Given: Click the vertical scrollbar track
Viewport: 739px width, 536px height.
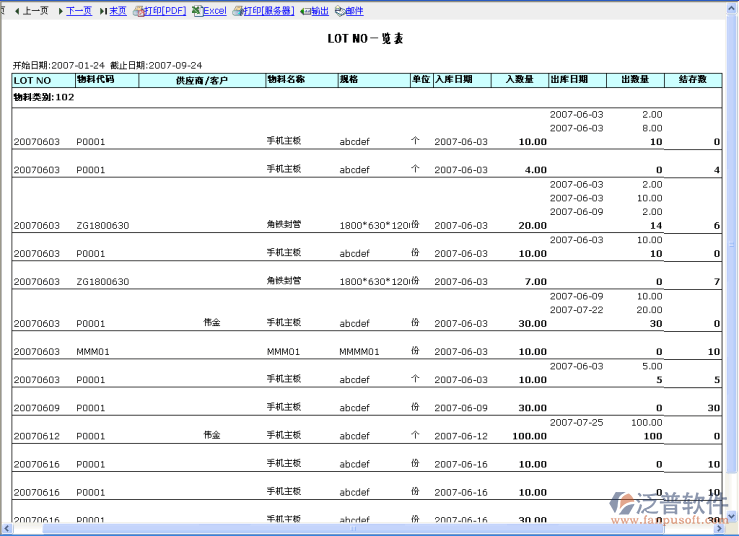Looking at the screenshot, I should [x=731, y=300].
